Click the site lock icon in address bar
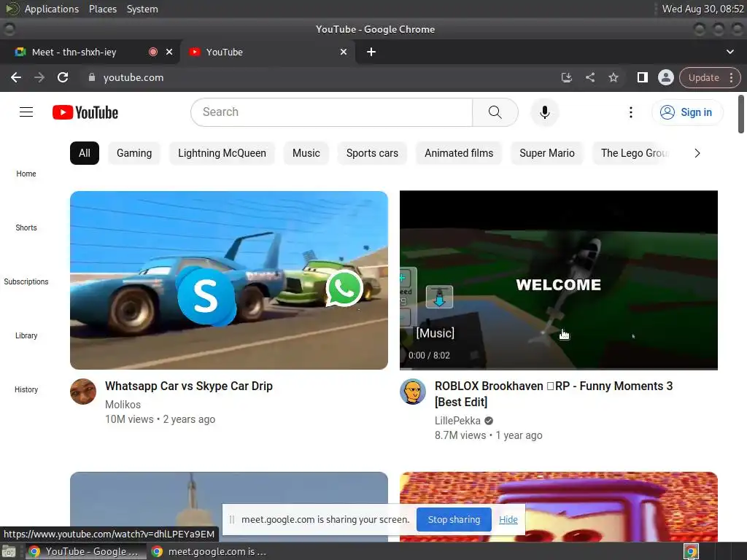747x560 pixels. pyautogui.click(x=92, y=77)
